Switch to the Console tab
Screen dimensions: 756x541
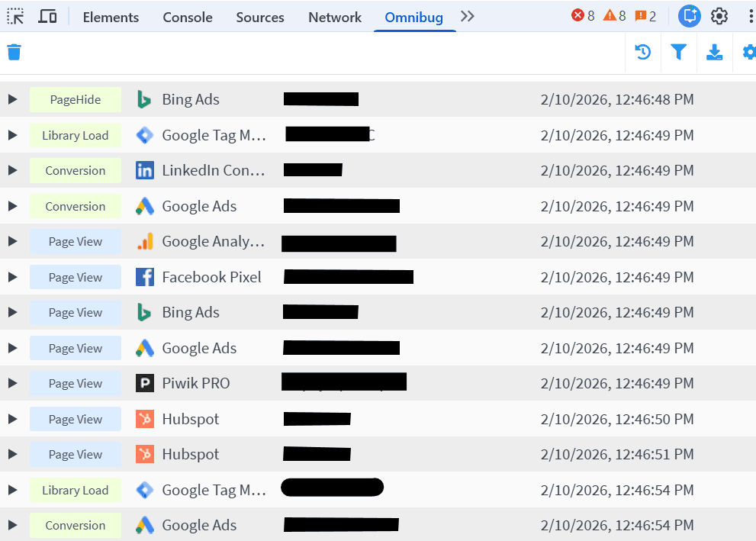pyautogui.click(x=188, y=18)
